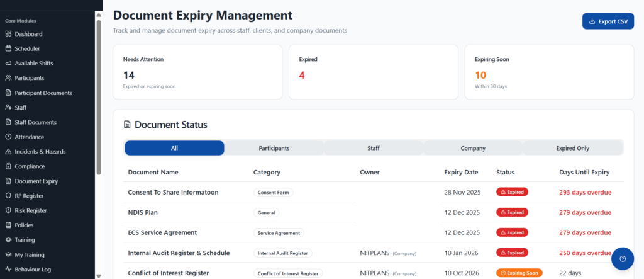The image size is (644, 279).
Task: Click the Internal Audit Register category tag
Action: point(282,253)
